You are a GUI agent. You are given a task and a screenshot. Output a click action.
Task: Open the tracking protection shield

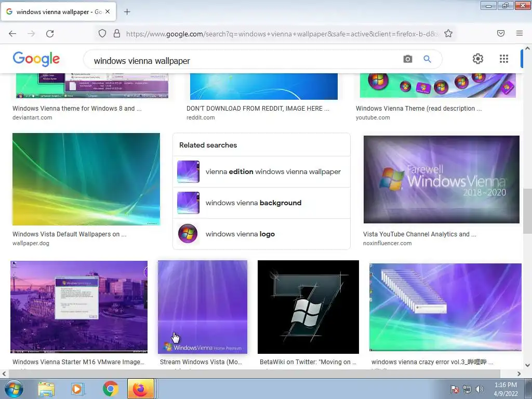coord(102,34)
